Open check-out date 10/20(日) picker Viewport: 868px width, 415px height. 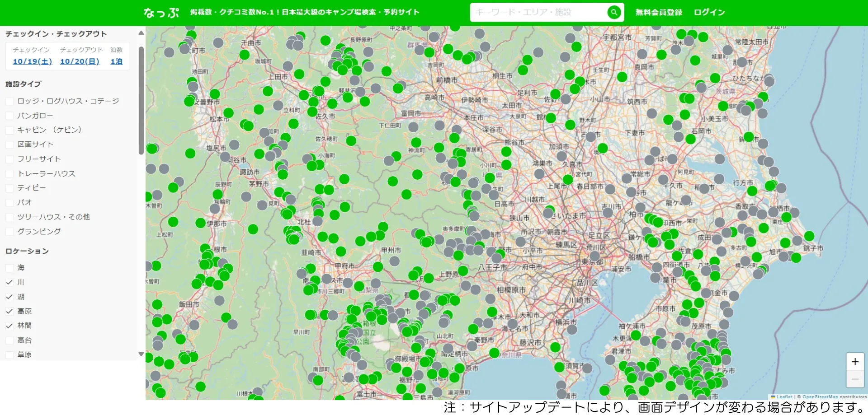(80, 61)
